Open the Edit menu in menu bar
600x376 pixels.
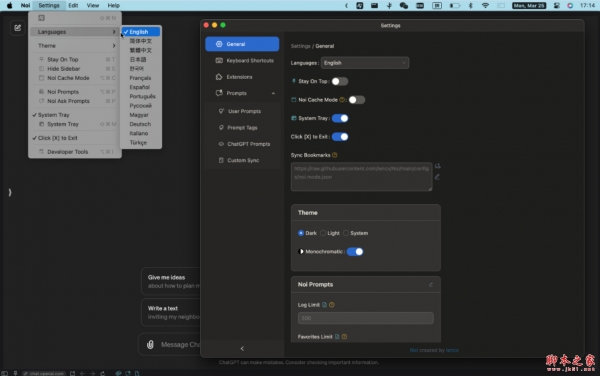tap(73, 5)
